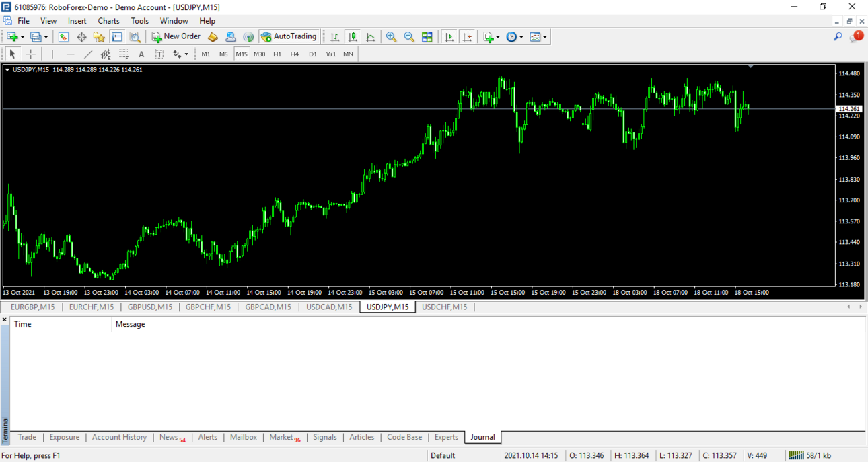868x462 pixels.
Task: Select the Draw Vertical Line tool
Action: coord(52,54)
